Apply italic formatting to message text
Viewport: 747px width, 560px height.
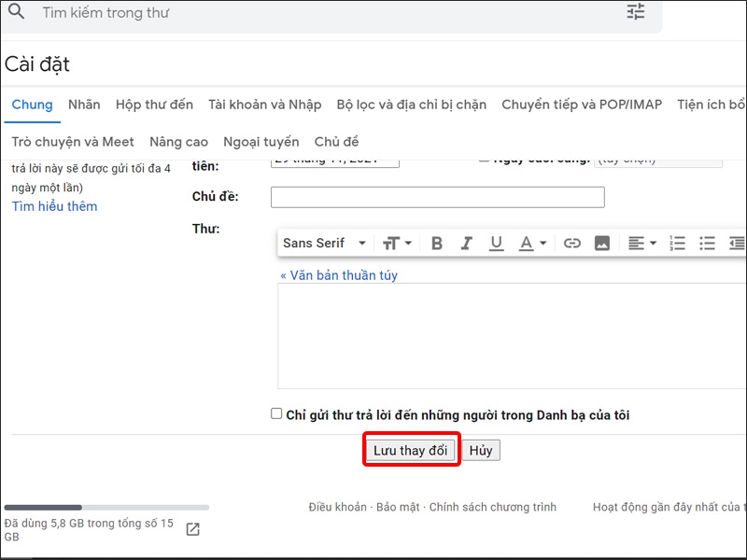coord(467,243)
